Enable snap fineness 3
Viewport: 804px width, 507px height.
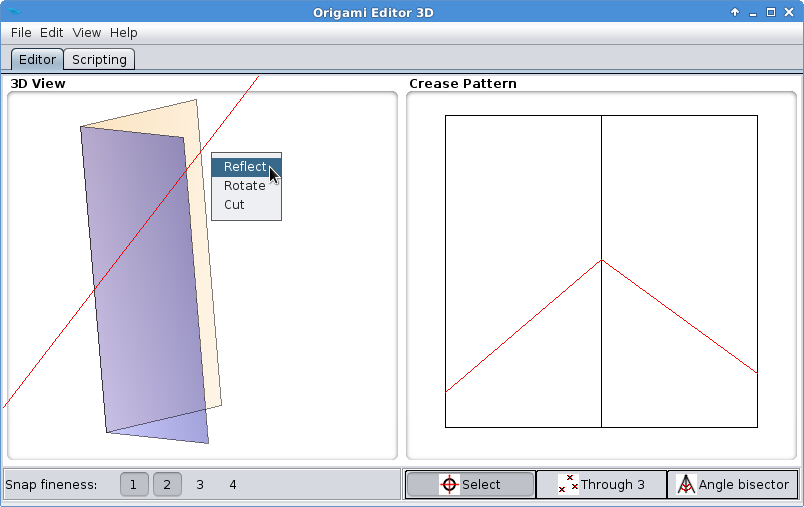tap(200, 485)
